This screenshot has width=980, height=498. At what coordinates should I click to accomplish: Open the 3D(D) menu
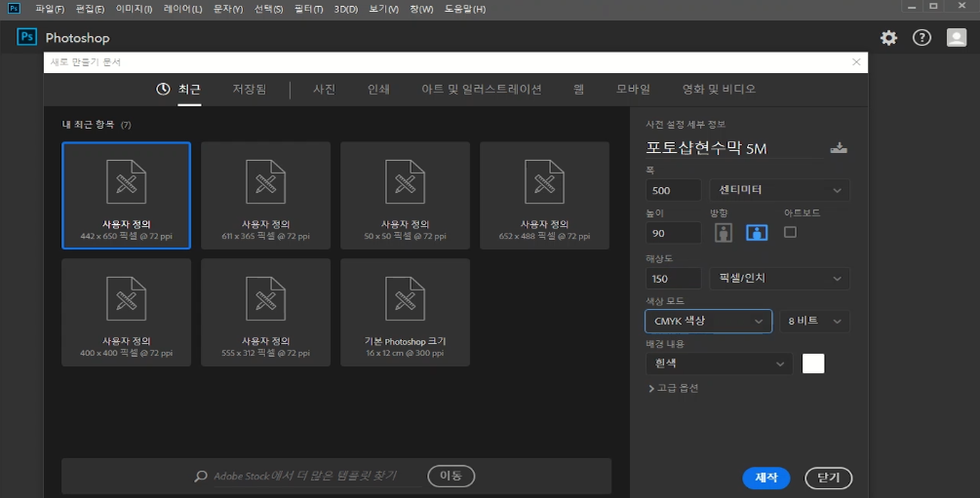coord(345,9)
